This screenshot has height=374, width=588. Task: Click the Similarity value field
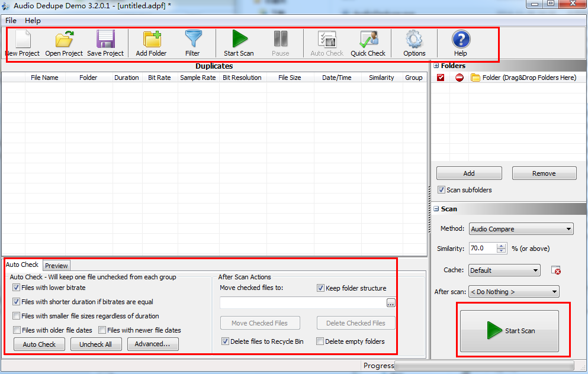pyautogui.click(x=483, y=248)
